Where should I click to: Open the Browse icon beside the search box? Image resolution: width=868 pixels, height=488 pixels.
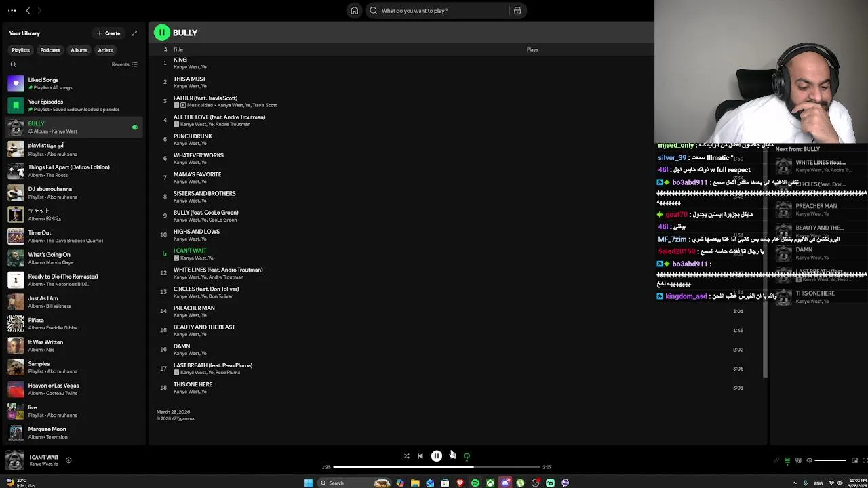[517, 11]
